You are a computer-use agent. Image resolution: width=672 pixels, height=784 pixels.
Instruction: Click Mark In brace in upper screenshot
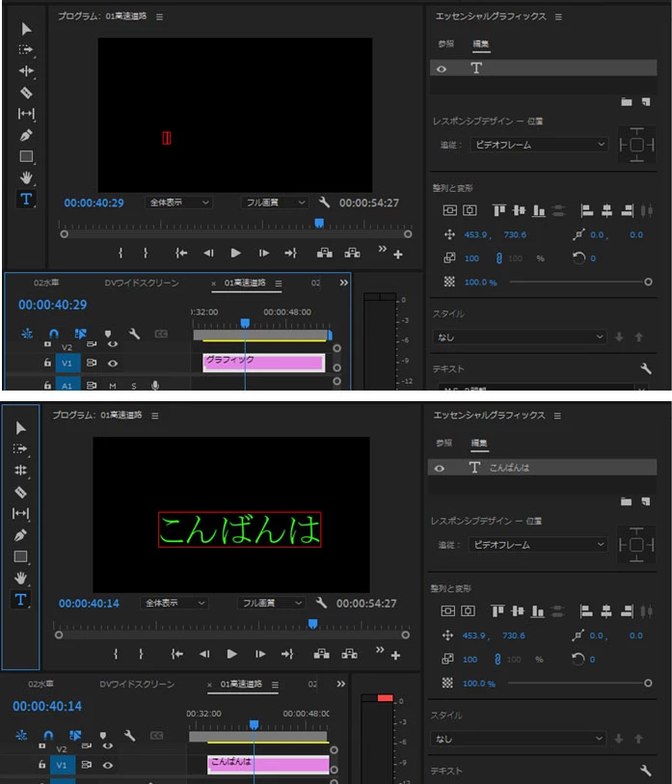click(121, 253)
